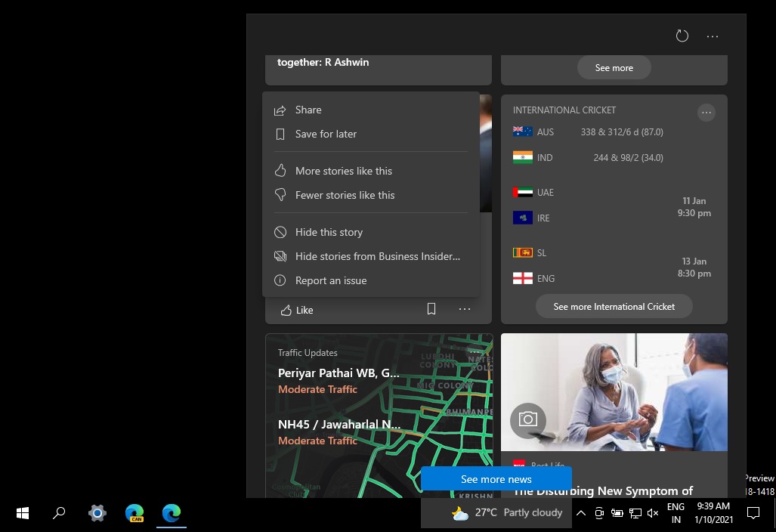Open the International Cricket card options menu
Image resolution: width=776 pixels, height=532 pixels.
[706, 112]
